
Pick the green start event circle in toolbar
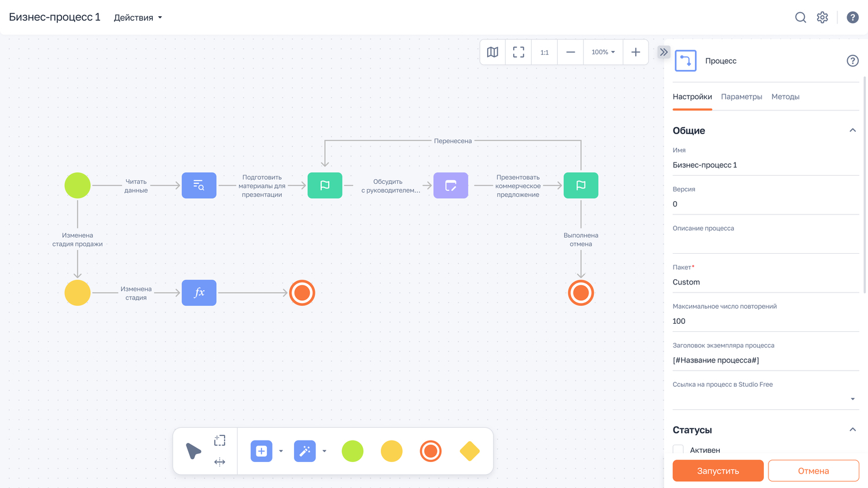coord(352,451)
